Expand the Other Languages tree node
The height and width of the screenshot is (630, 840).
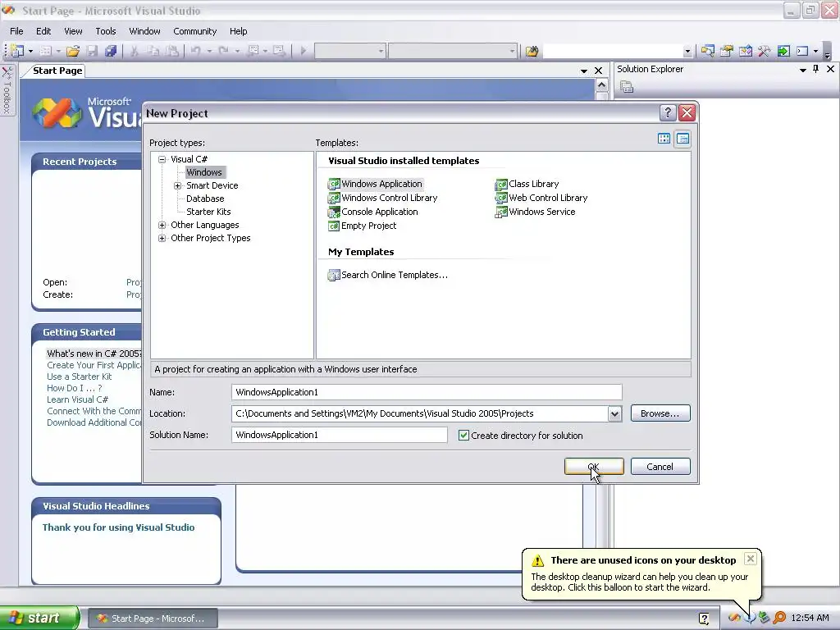(162, 225)
